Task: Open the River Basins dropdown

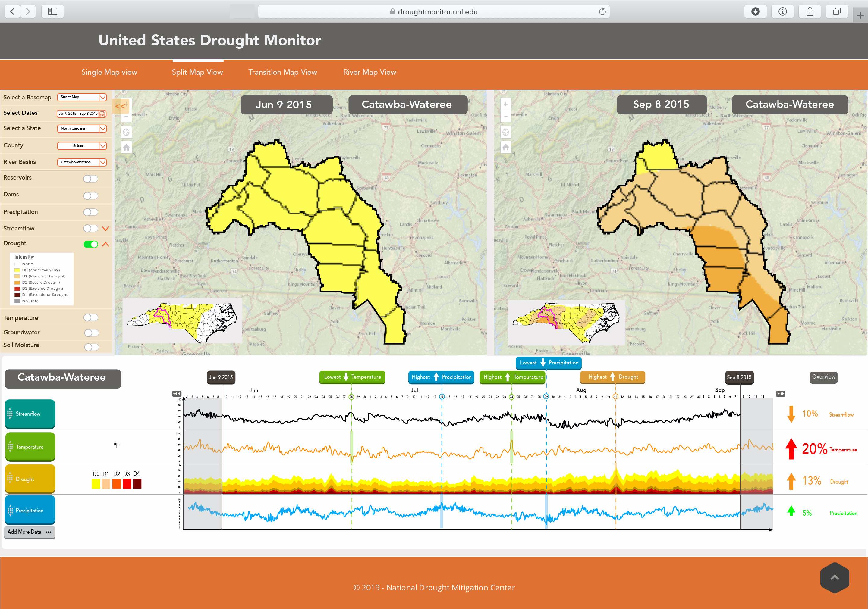Action: coord(82,162)
